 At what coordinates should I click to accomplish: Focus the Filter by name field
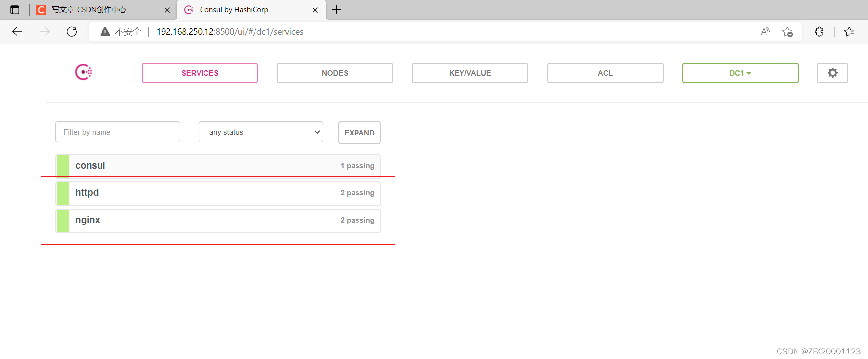[x=118, y=132]
